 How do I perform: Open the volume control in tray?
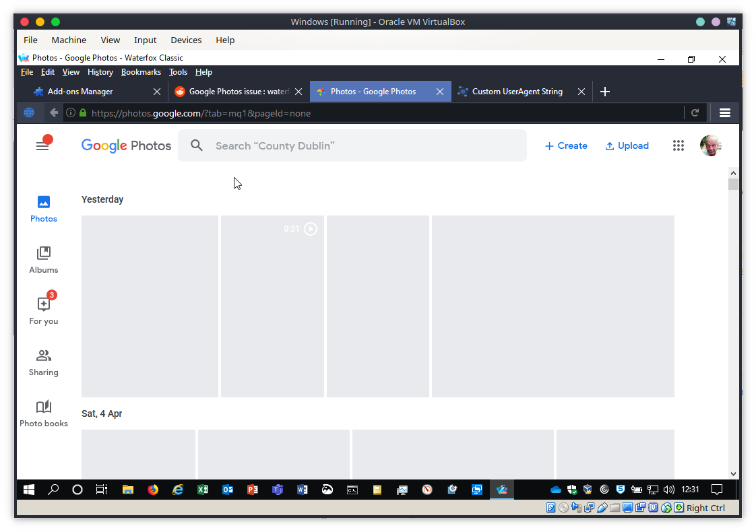668,490
